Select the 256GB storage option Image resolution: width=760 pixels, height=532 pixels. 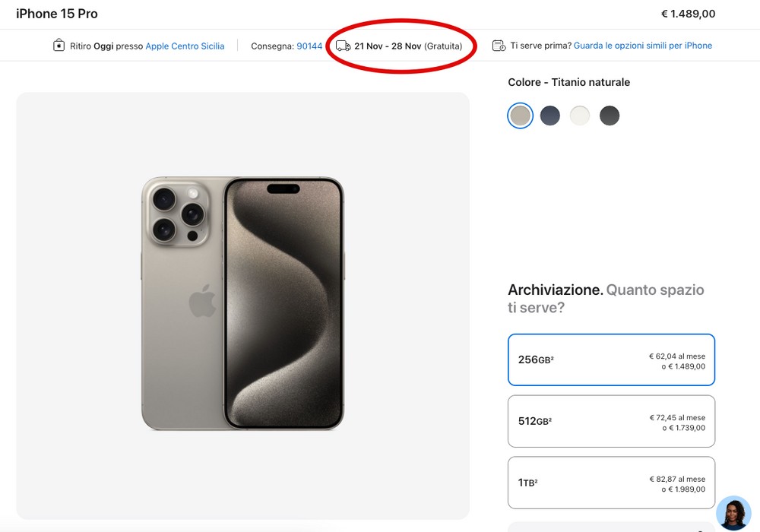[x=611, y=360]
